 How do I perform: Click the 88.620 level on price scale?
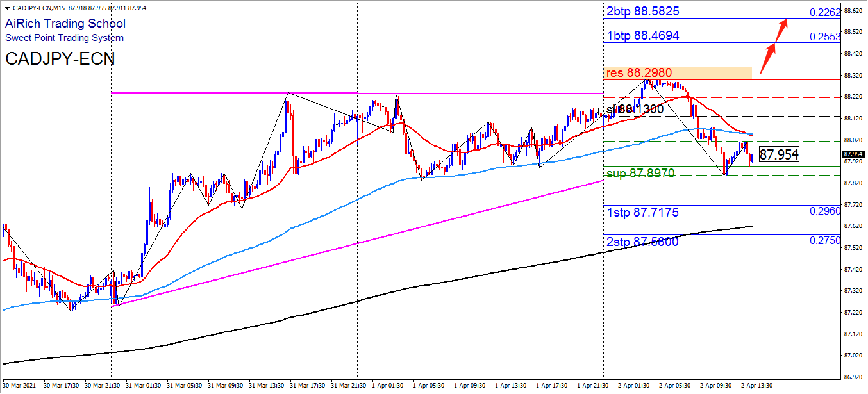pyautogui.click(x=853, y=11)
